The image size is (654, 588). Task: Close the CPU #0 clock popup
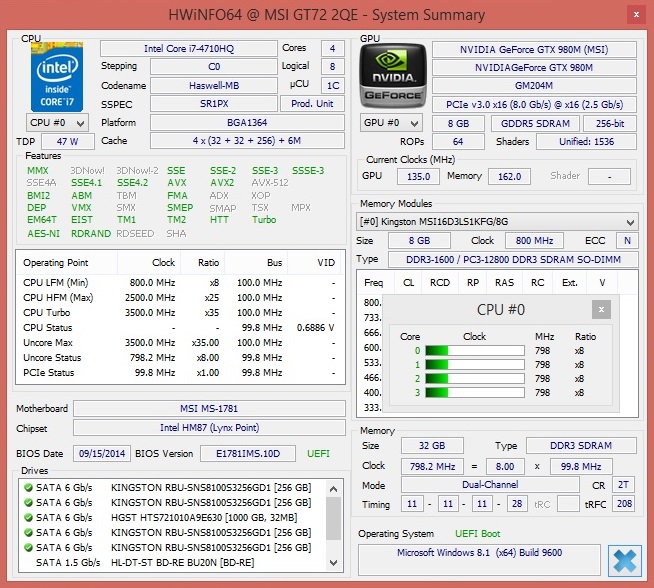[x=601, y=309]
